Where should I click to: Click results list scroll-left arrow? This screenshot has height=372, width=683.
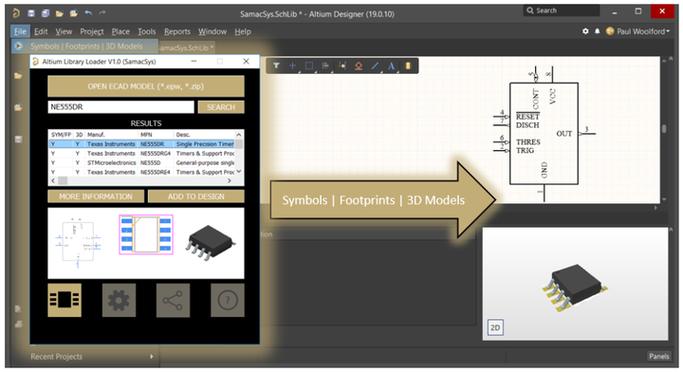pos(53,180)
